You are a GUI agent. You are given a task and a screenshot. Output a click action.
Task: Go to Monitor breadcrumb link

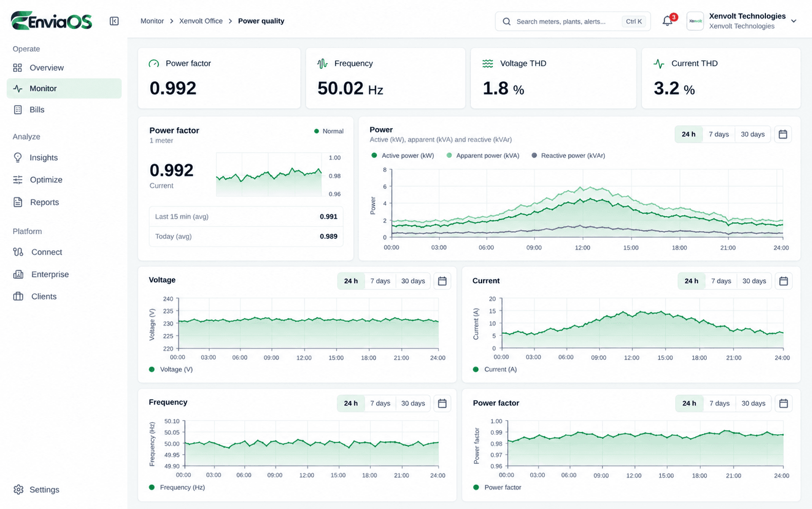(152, 21)
